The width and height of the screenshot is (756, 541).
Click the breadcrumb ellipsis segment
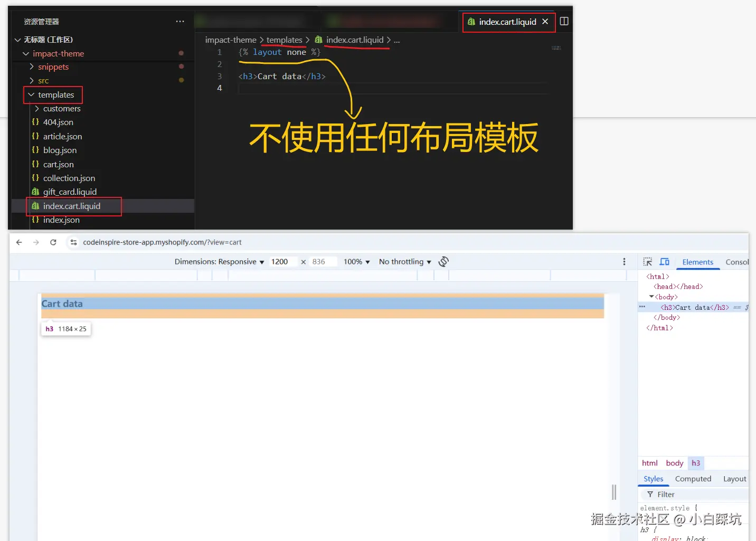(x=396, y=40)
